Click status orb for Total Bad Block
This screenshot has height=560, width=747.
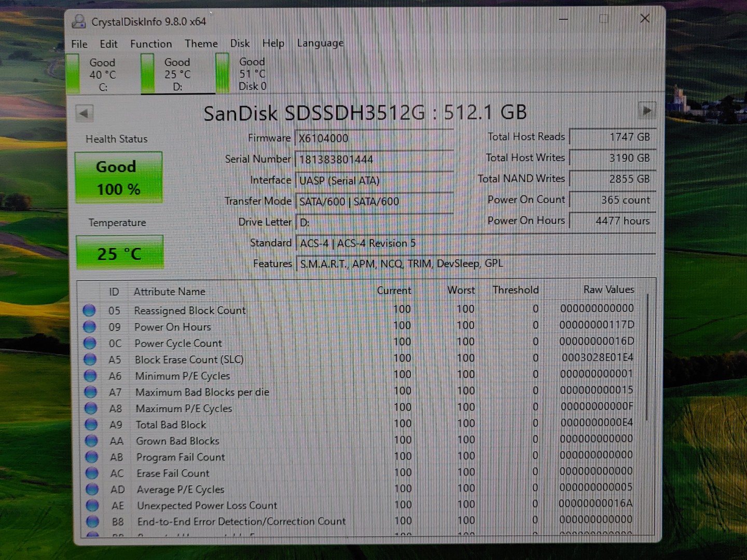click(91, 424)
